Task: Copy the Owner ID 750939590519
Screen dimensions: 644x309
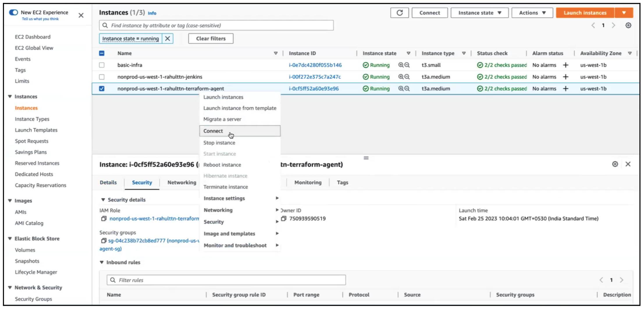Action: coord(284,219)
